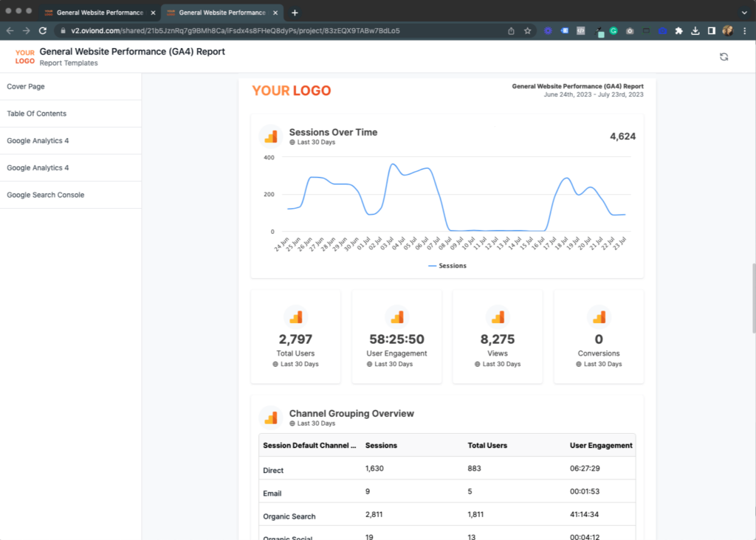
Task: Go to Table Of Contents section
Action: point(70,114)
